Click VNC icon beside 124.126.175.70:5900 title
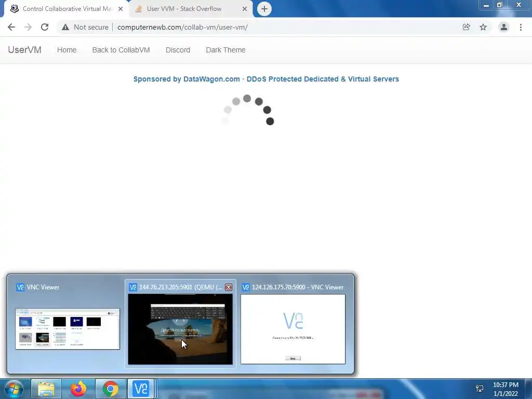Viewport: 532px width, 399px height. pyautogui.click(x=246, y=287)
